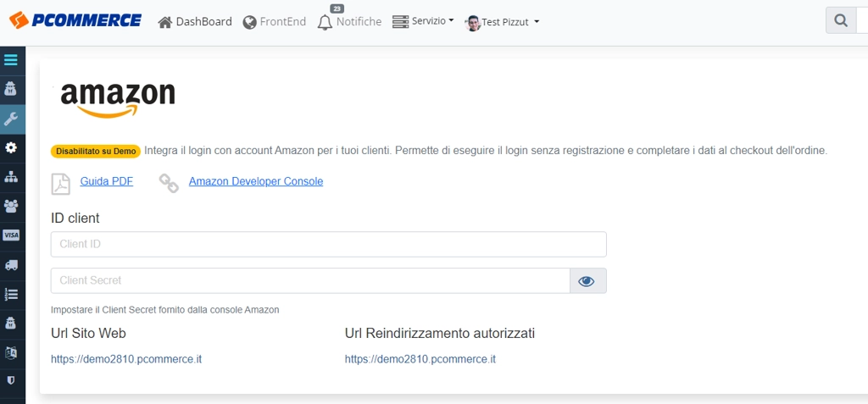Click the Test Pizzut user avatar
This screenshot has height=404, width=868.
473,23
